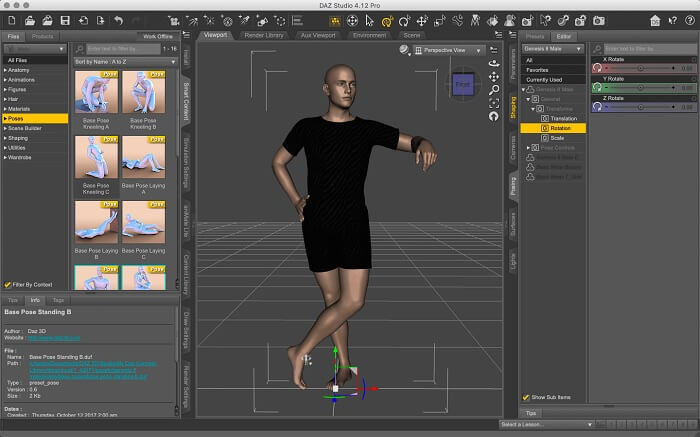Click the viewport Frame selection control

[x=494, y=104]
